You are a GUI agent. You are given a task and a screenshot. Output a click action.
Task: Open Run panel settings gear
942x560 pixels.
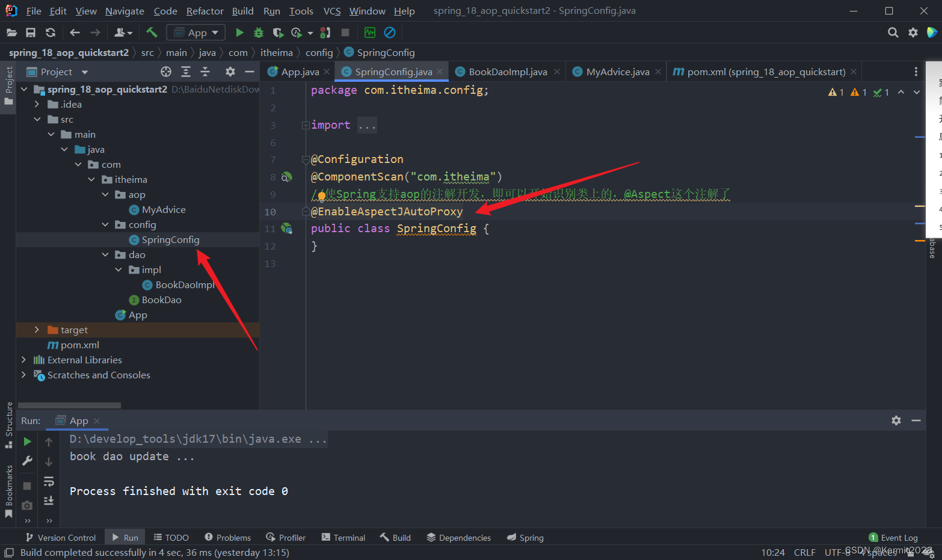click(896, 420)
